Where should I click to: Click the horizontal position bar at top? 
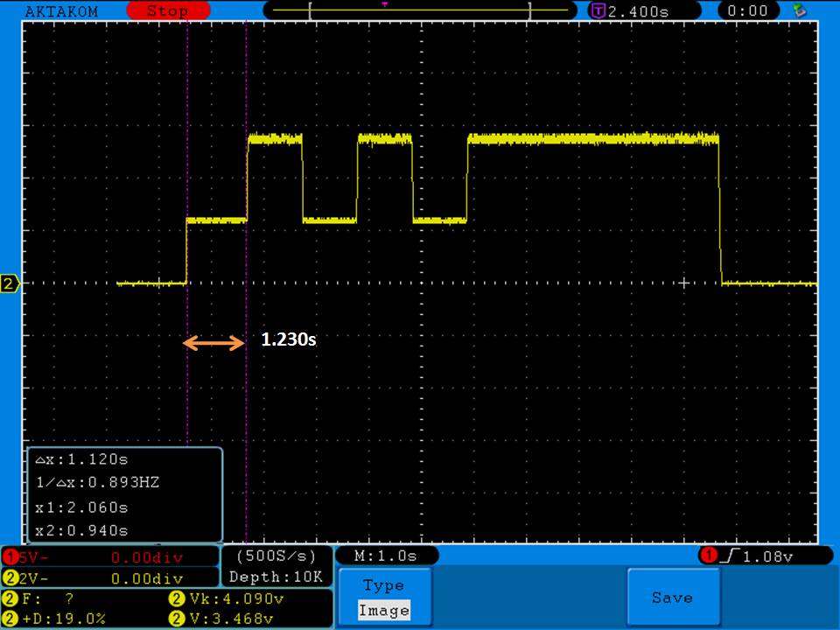click(x=421, y=11)
